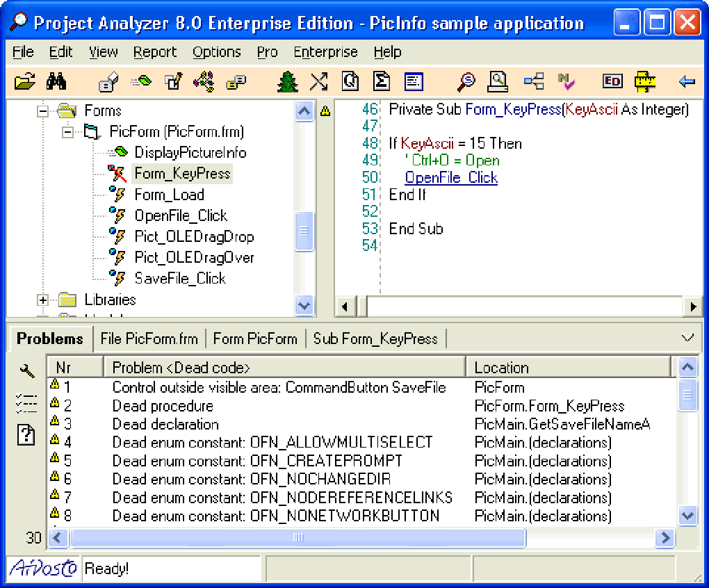Screen dimensions: 709x588
Task: Select Pict_OLEDragOver in the tree
Action: 195,258
